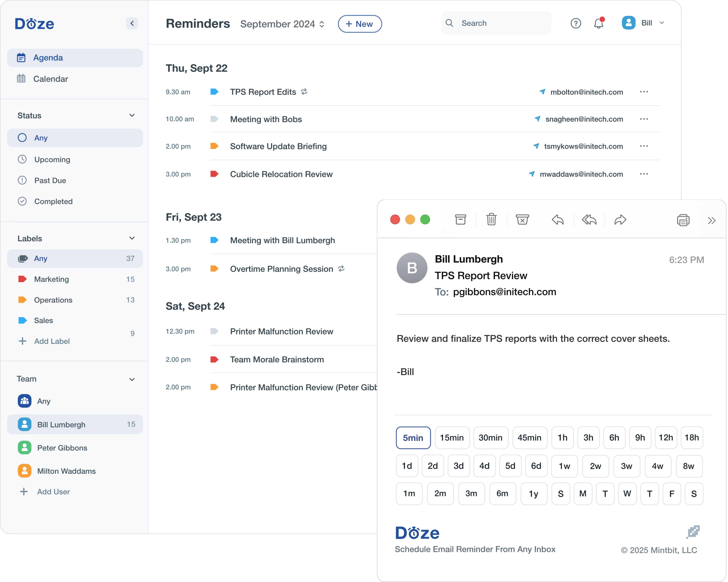
Task: Open the Meeting with Bill Lumbergh reminder
Action: [282, 241]
